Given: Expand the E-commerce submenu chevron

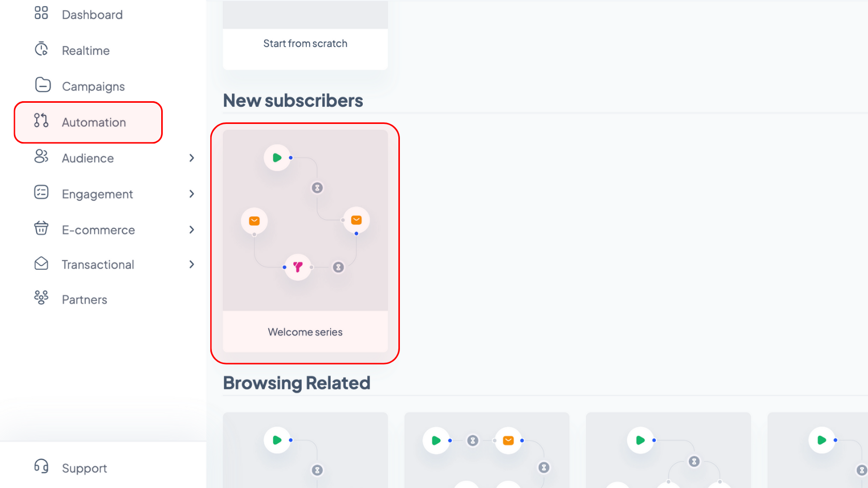Looking at the screenshot, I should point(192,229).
